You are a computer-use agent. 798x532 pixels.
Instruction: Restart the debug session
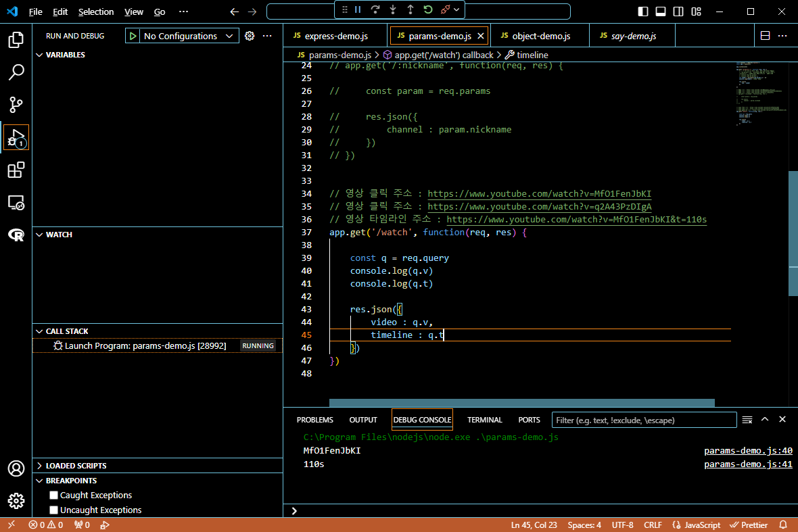click(x=428, y=9)
